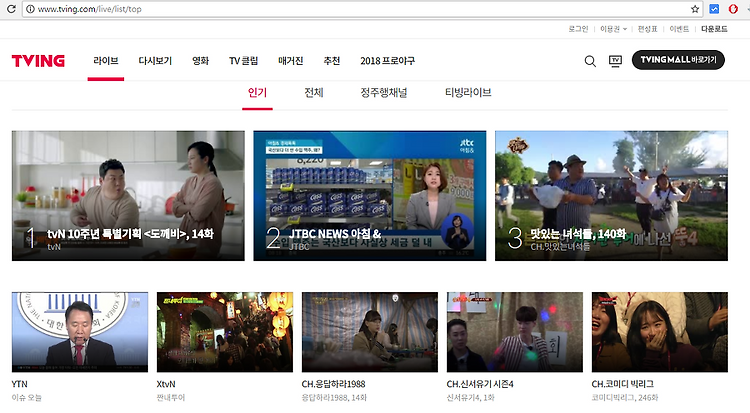Screen dimensions: 750x413
Task: Click the 로그인 link
Action: (578, 29)
